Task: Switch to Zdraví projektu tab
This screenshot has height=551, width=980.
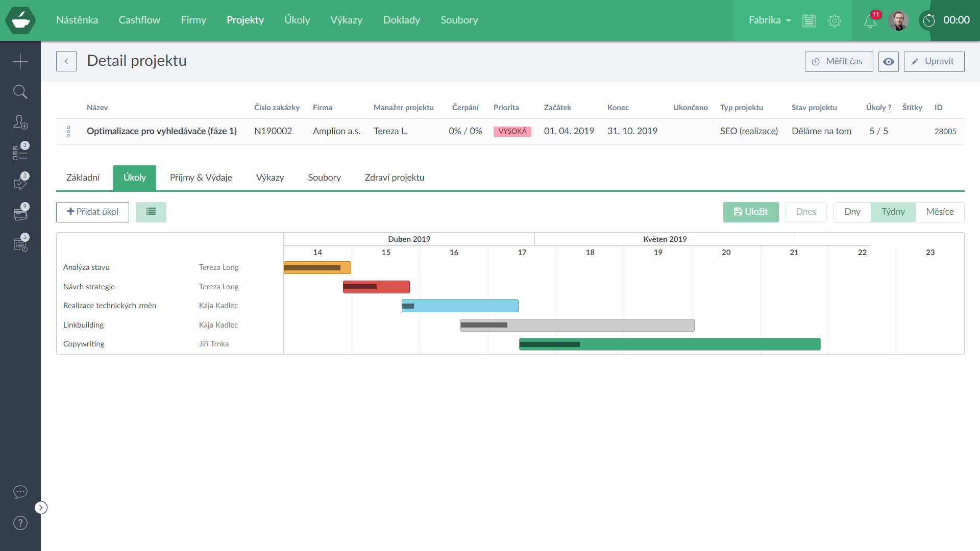Action: pos(394,178)
